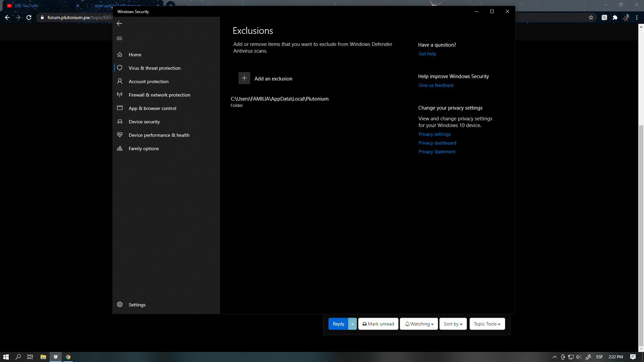Open Give us feedback link
Image resolution: width=644 pixels, height=362 pixels.
click(436, 85)
